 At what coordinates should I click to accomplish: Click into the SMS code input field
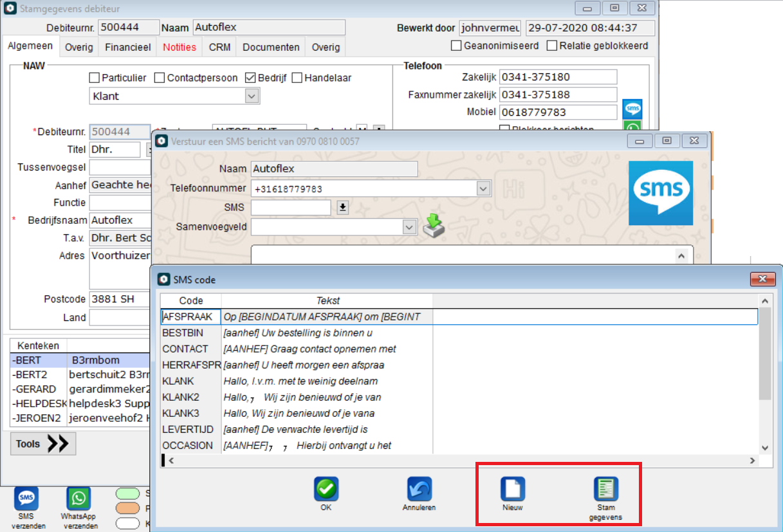(x=291, y=207)
